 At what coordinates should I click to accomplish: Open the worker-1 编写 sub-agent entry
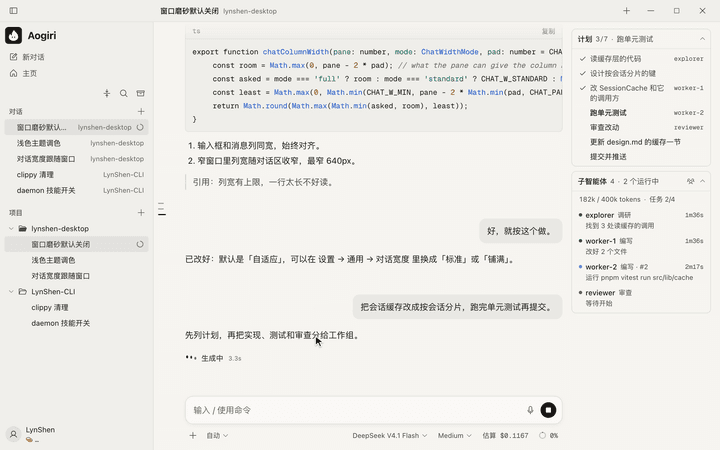[641, 246]
